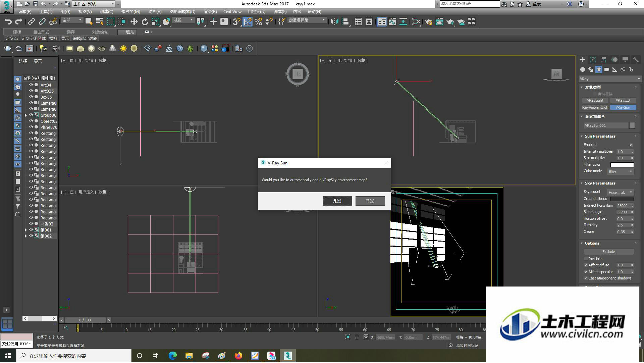
Task: Switch to the 填充 ribbon tab
Action: [x=130, y=32]
